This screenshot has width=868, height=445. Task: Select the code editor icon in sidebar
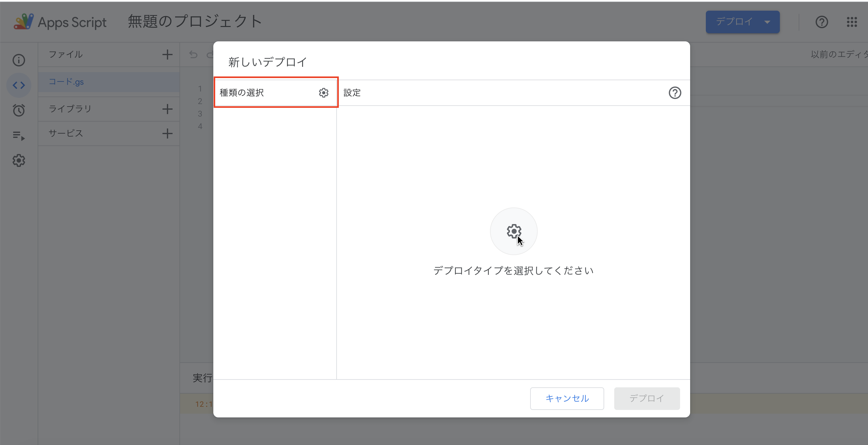tap(19, 85)
